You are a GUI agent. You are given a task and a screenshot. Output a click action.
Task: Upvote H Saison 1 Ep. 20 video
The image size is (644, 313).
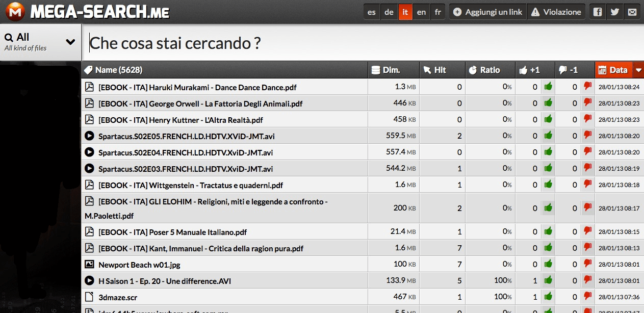(548, 280)
